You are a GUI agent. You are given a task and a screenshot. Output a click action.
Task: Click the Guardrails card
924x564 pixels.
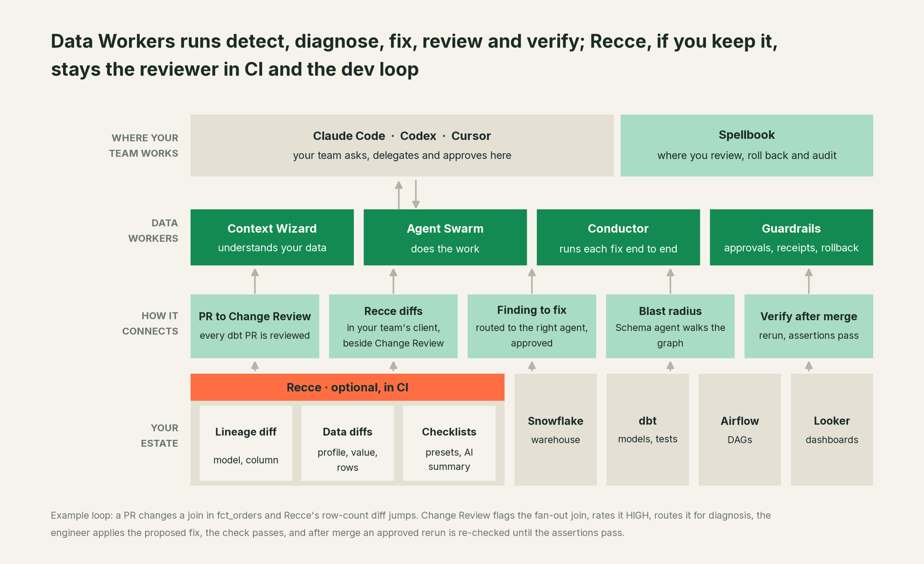791,238
